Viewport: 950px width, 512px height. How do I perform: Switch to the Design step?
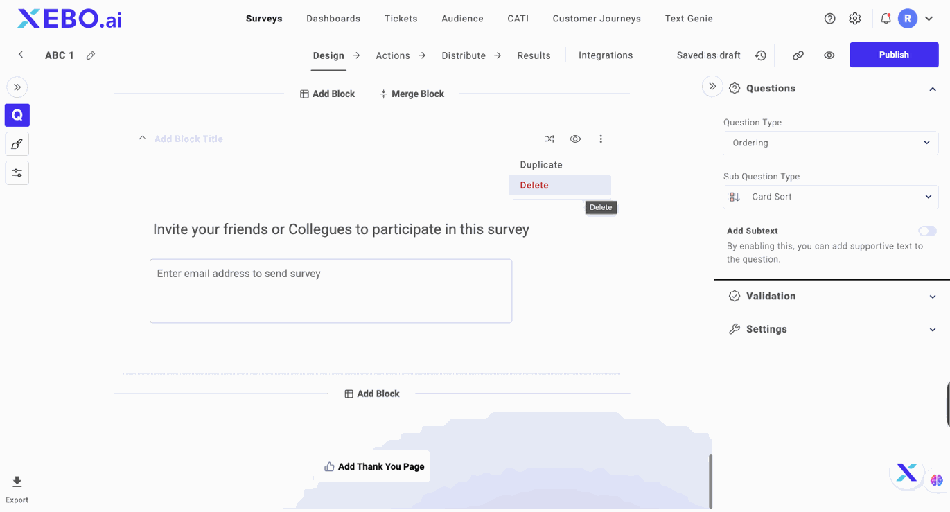pos(328,55)
